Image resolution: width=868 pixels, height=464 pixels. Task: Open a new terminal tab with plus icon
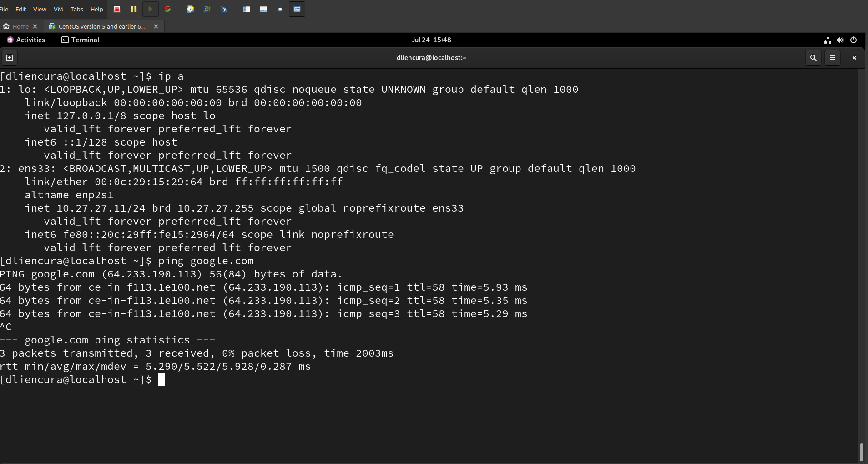[10, 58]
